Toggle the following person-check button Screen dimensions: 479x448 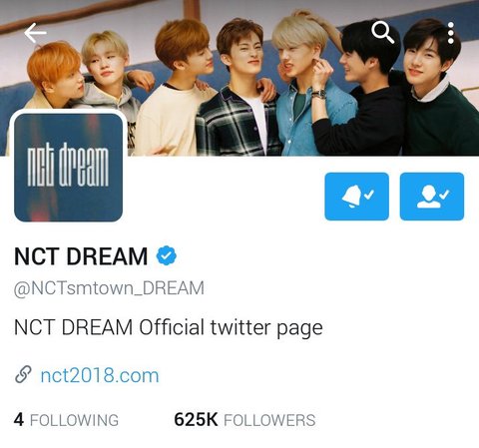tap(432, 197)
